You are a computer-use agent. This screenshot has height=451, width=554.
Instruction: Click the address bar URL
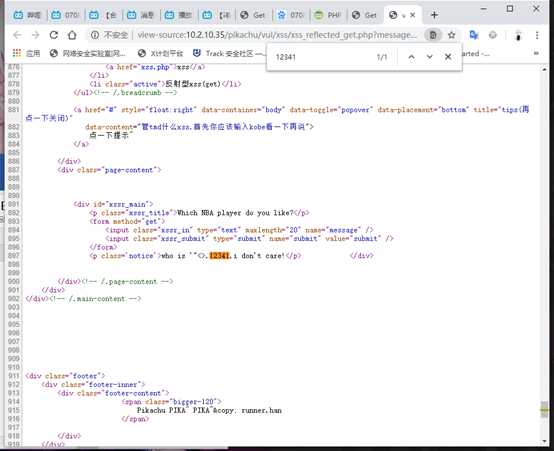[x=276, y=35]
